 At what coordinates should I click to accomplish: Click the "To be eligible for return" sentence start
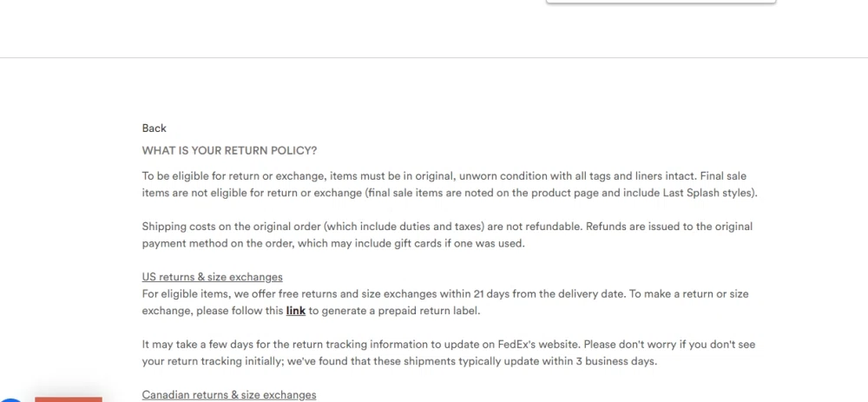click(201, 175)
